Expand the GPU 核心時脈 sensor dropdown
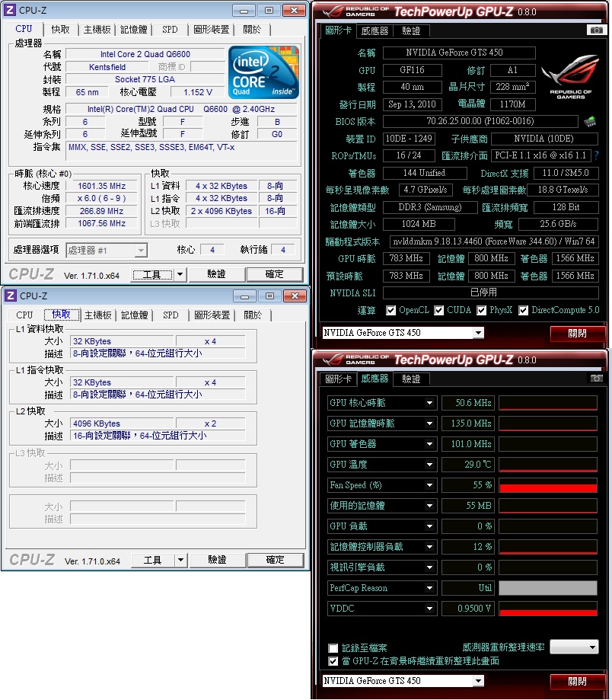This screenshot has width=612, height=700. (x=429, y=403)
